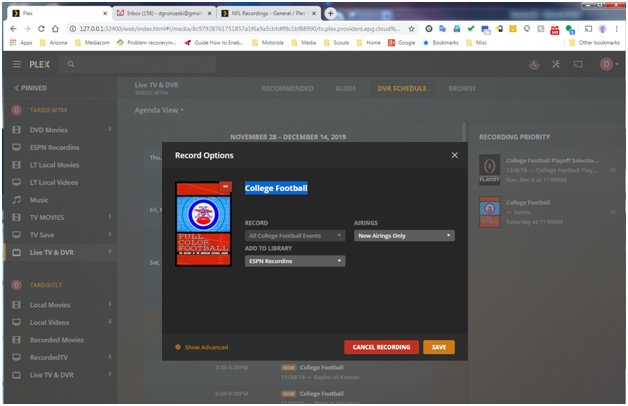628x406 pixels.
Task: Click the red badge on the poster
Action: click(x=225, y=187)
